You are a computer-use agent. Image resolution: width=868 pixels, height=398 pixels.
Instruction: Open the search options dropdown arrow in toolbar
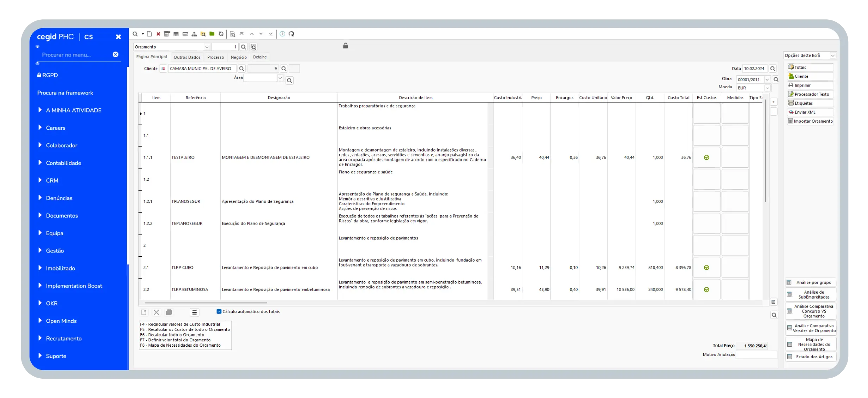pyautogui.click(x=143, y=34)
